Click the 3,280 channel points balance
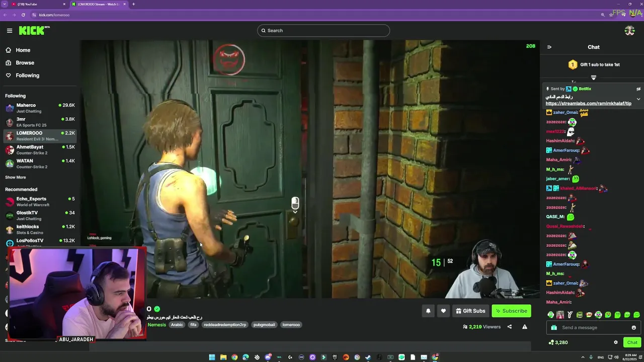The height and width of the screenshot is (362, 644). click(558, 342)
